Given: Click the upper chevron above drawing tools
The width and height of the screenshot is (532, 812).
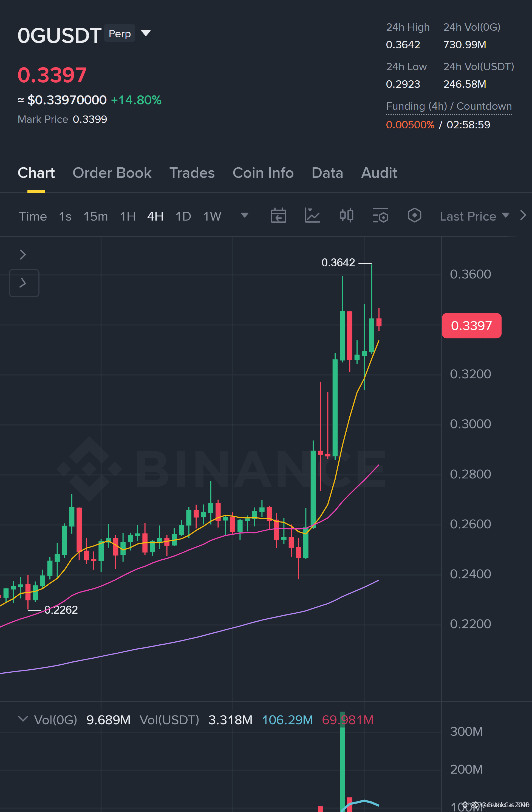Looking at the screenshot, I should coord(23,255).
